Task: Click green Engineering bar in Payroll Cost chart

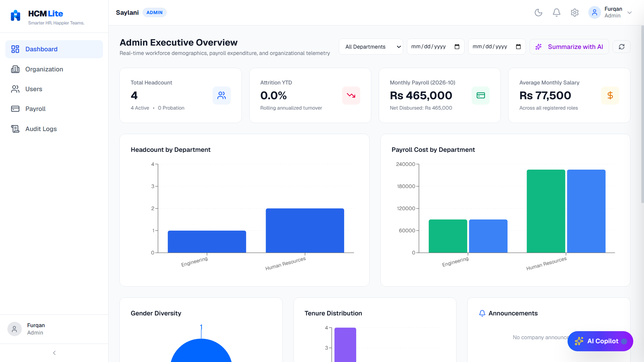Action: (448, 236)
